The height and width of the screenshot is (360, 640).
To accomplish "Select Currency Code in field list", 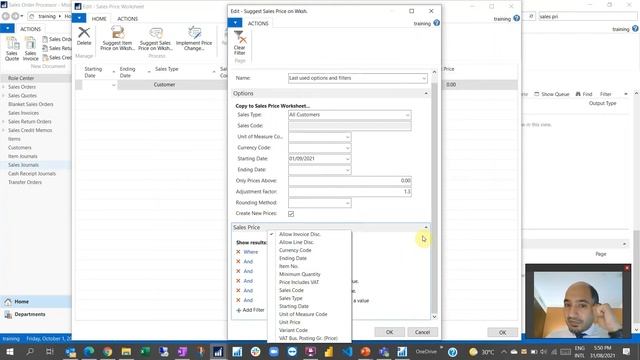I will (295, 250).
